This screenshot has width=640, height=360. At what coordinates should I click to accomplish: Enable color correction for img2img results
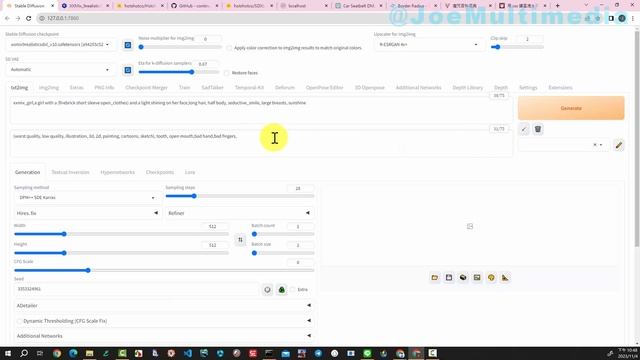click(229, 48)
